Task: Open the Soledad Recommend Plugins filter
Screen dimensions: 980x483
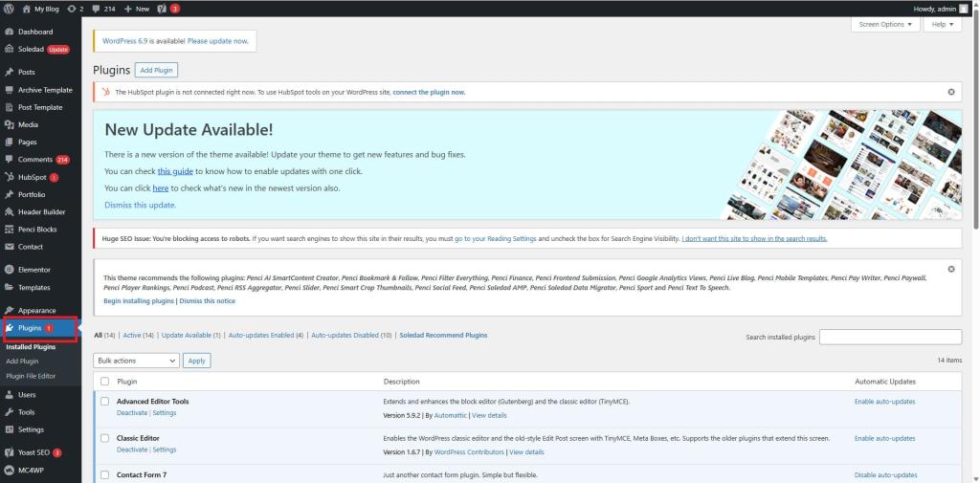Action: click(x=443, y=336)
